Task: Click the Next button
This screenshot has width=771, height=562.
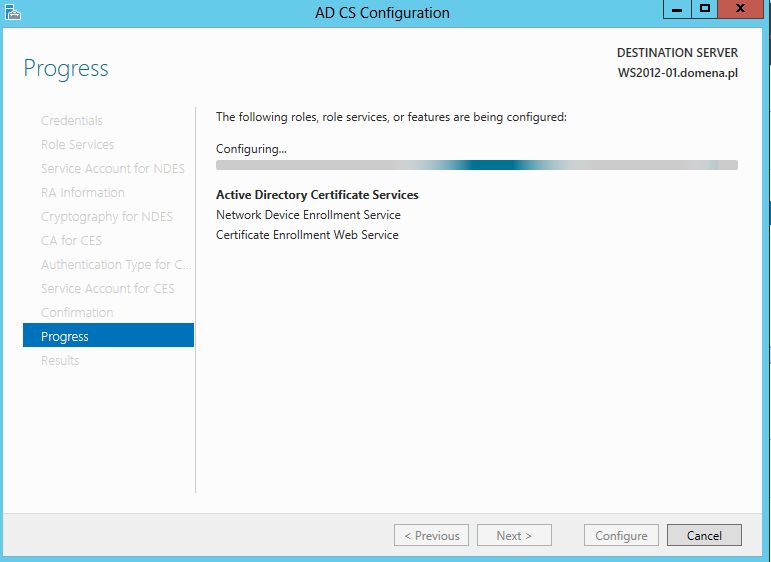Action: click(514, 535)
